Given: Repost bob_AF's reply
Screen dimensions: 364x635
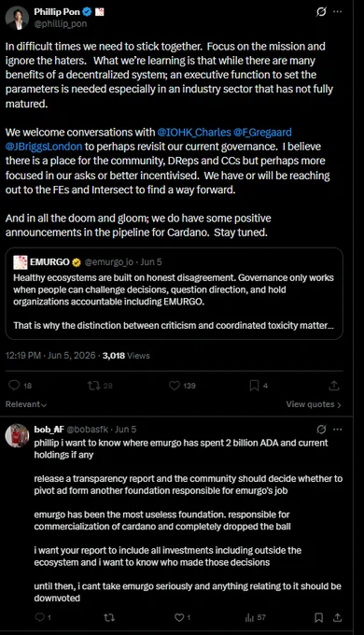Looking at the screenshot, I should 109,617.
